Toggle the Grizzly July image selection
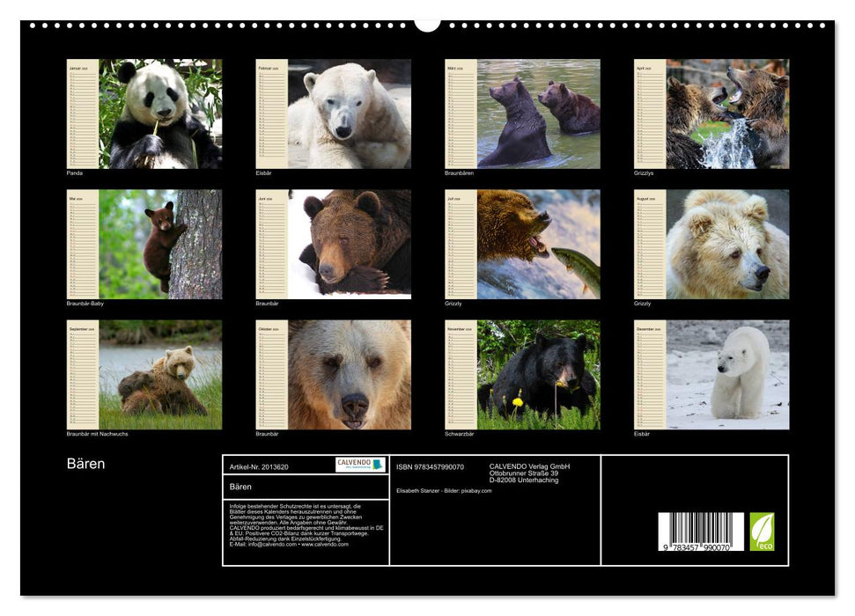Viewport: 855px width, 616px height. pyautogui.click(x=537, y=245)
